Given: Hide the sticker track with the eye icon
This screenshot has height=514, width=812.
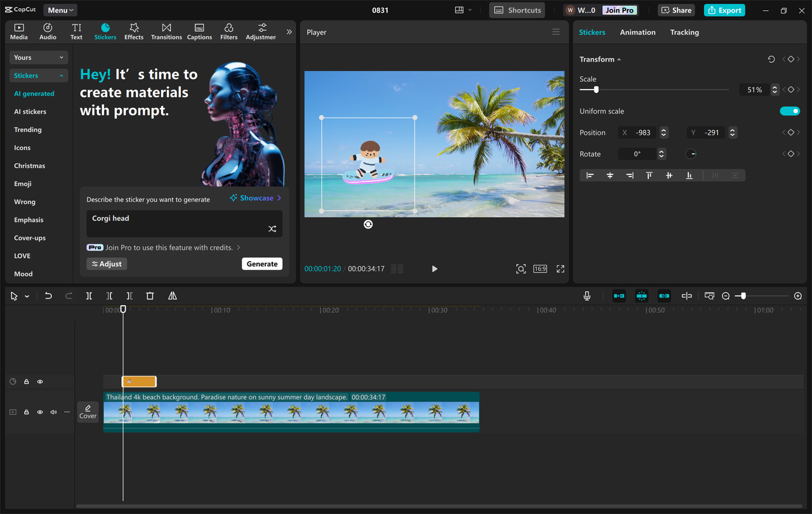Looking at the screenshot, I should 39,381.
